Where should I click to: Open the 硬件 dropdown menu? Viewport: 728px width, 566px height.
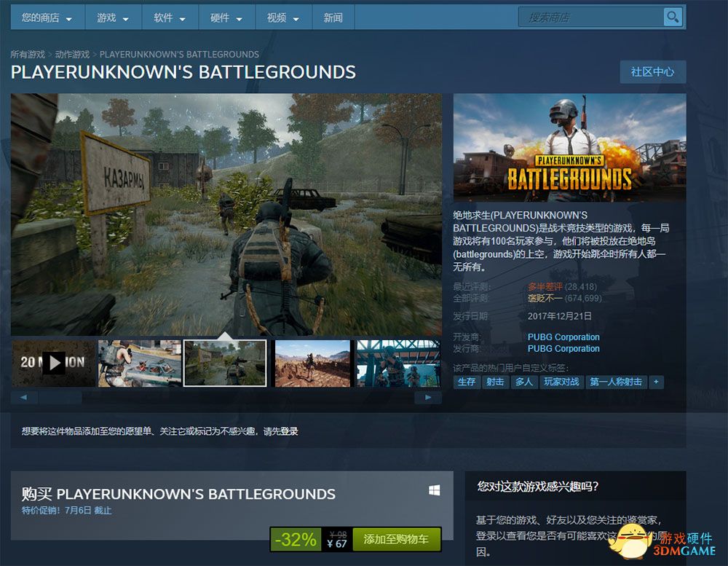pyautogui.click(x=226, y=17)
